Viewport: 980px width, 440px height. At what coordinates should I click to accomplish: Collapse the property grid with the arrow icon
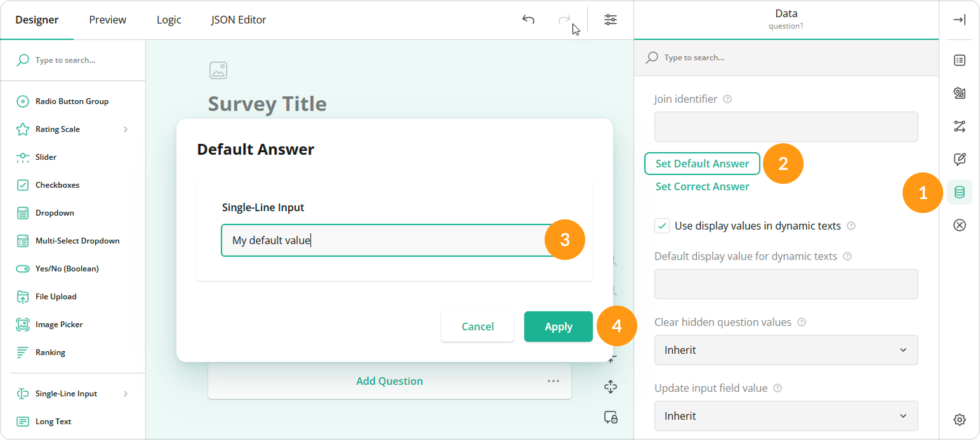pyautogui.click(x=959, y=20)
